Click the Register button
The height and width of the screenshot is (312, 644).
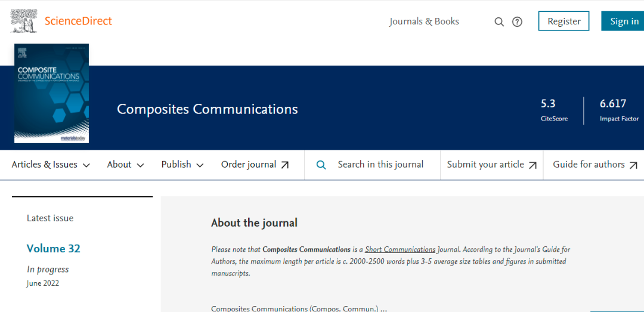(x=563, y=21)
